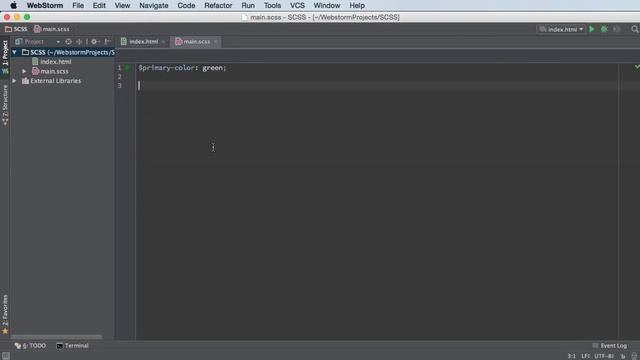This screenshot has height=360, width=640.
Task: Open the Structure side tool window tab
Action: click(5, 105)
